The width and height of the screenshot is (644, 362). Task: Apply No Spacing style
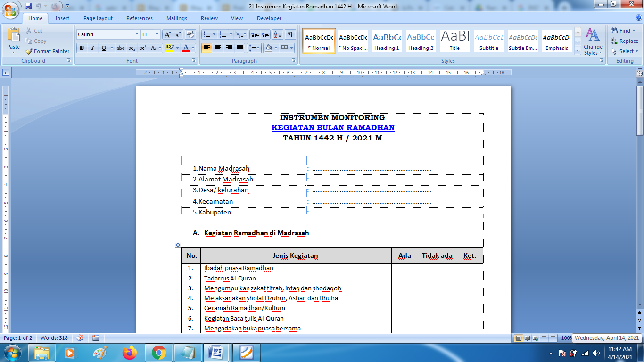pyautogui.click(x=353, y=41)
